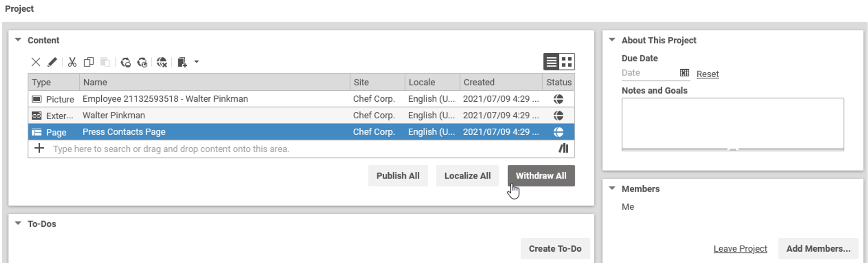Viewport: 868px width, 263px height.
Task: Collapse the About This Project panel
Action: (612, 40)
